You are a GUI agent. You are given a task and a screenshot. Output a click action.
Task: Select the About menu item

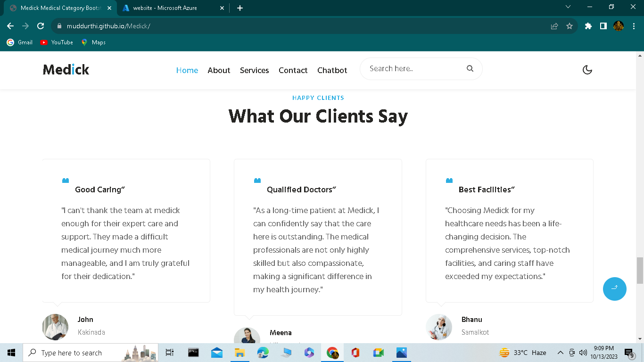(x=219, y=70)
